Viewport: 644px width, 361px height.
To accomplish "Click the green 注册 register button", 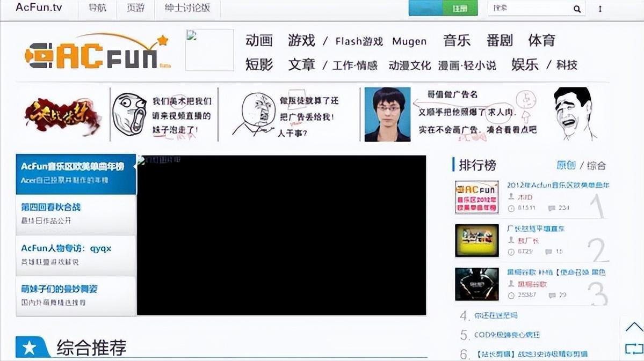I will pyautogui.click(x=460, y=8).
